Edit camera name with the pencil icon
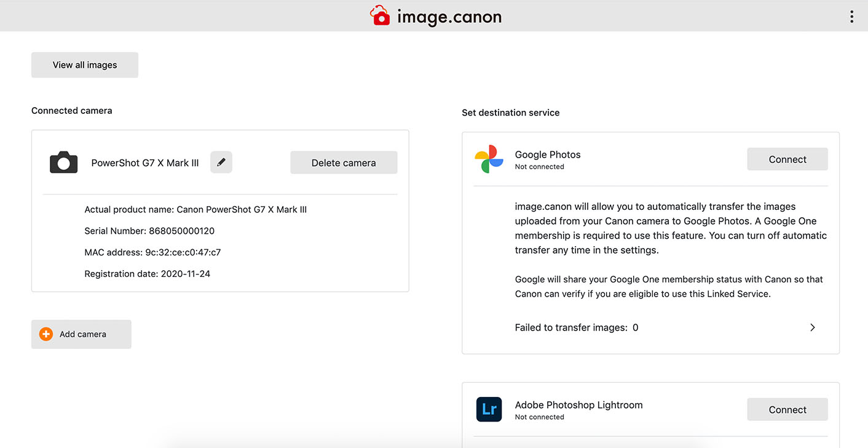 click(x=221, y=162)
